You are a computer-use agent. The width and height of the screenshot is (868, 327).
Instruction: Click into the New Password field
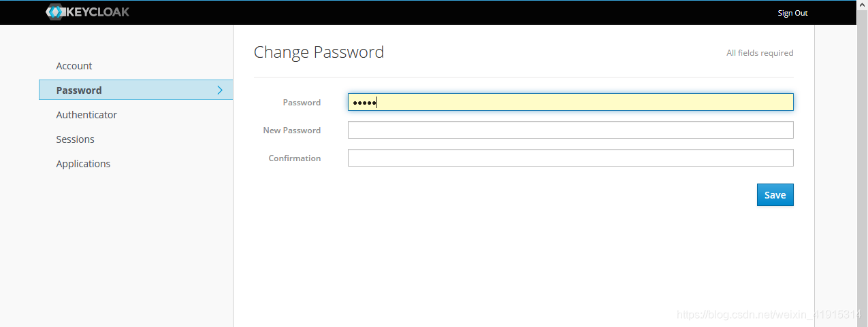point(570,130)
